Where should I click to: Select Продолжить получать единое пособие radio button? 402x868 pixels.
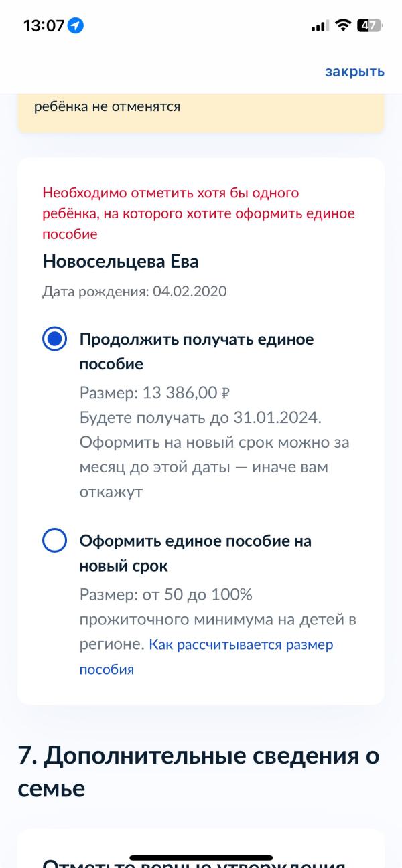coord(54,339)
